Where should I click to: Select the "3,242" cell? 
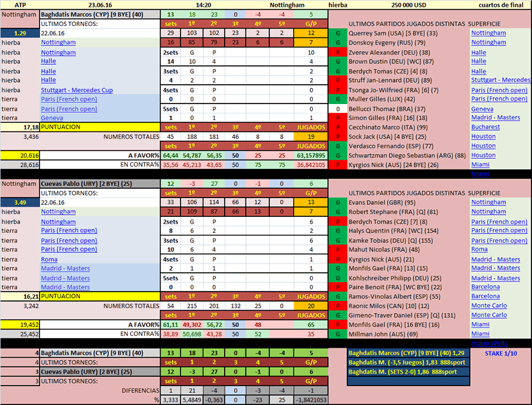(x=20, y=306)
